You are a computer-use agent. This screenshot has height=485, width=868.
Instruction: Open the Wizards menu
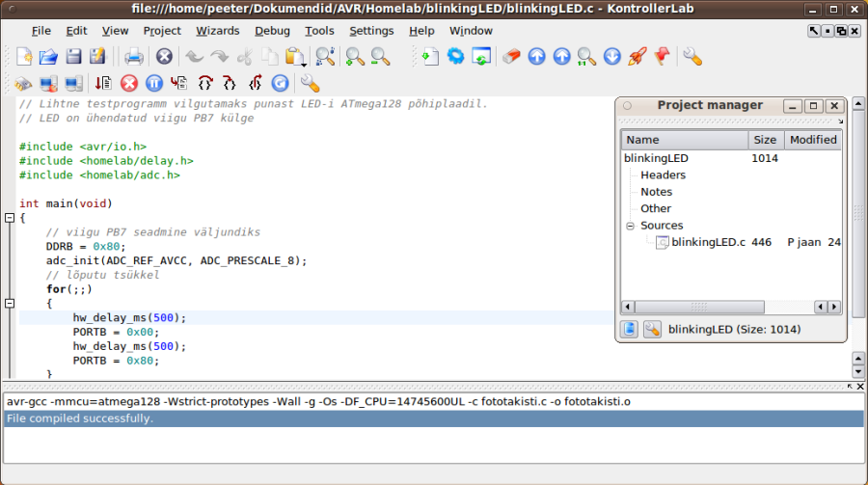point(217,31)
